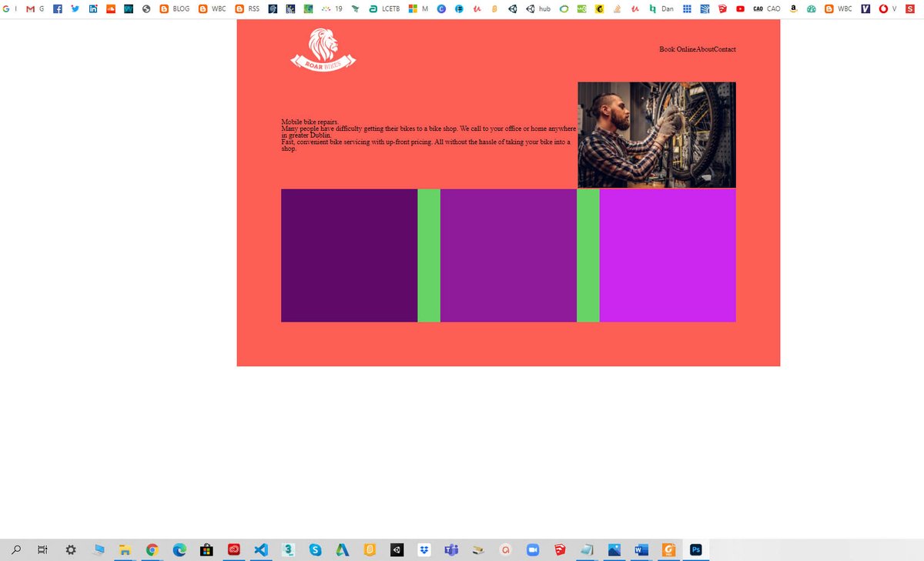This screenshot has width=924, height=561.
Task: Open Microsoft Teams from the taskbar
Action: pyautogui.click(x=451, y=549)
